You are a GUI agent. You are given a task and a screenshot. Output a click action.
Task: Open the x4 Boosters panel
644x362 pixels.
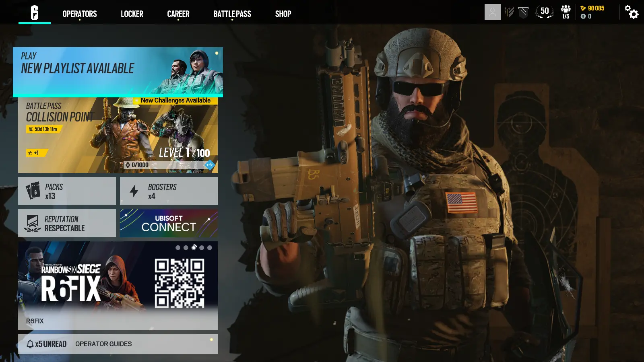[169, 191]
